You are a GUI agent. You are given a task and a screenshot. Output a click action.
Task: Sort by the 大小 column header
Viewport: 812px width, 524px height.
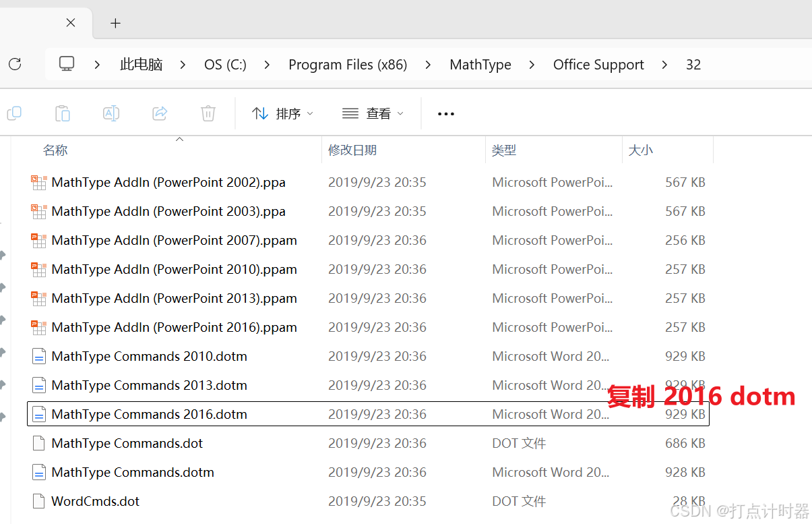640,150
